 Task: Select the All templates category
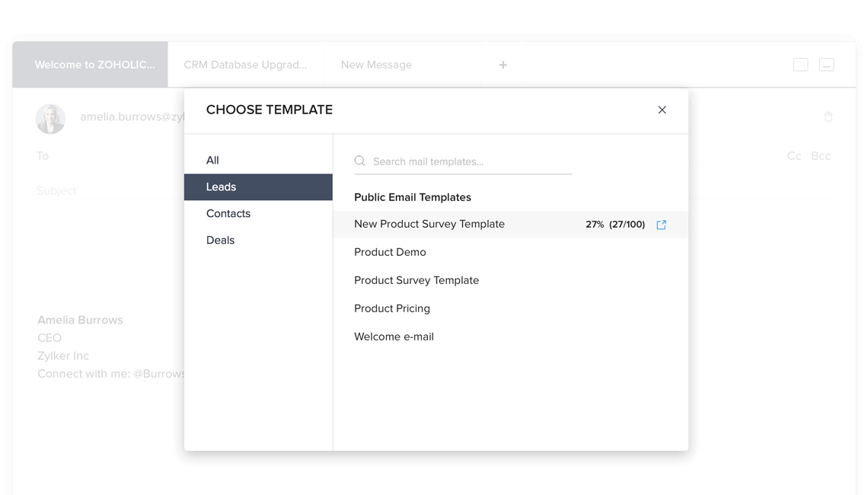212,160
